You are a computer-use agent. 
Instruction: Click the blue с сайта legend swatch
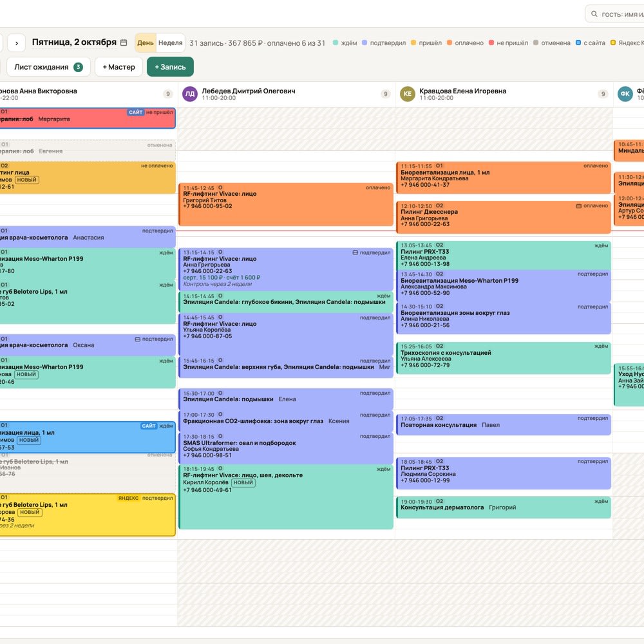click(x=578, y=43)
